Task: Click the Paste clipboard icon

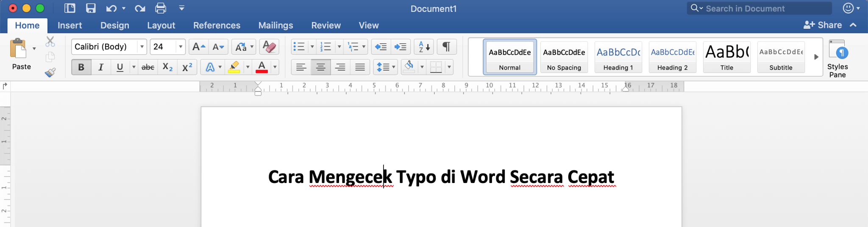Action: click(x=18, y=48)
